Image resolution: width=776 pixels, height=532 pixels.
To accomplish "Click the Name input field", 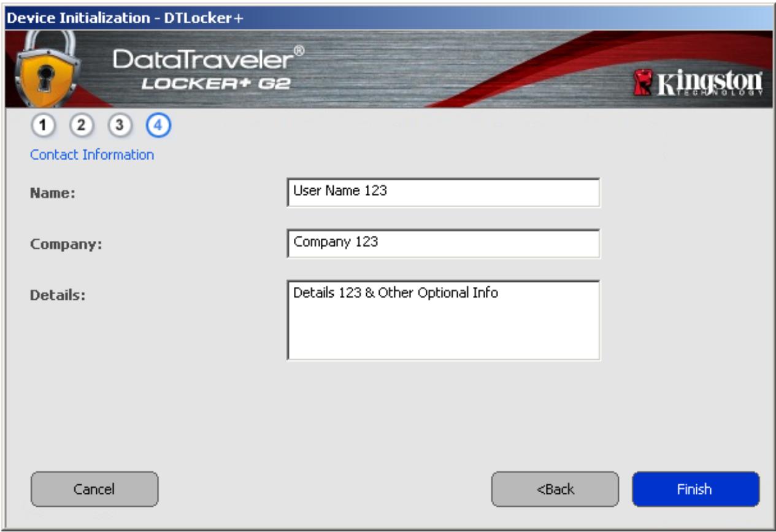I will 443,192.
